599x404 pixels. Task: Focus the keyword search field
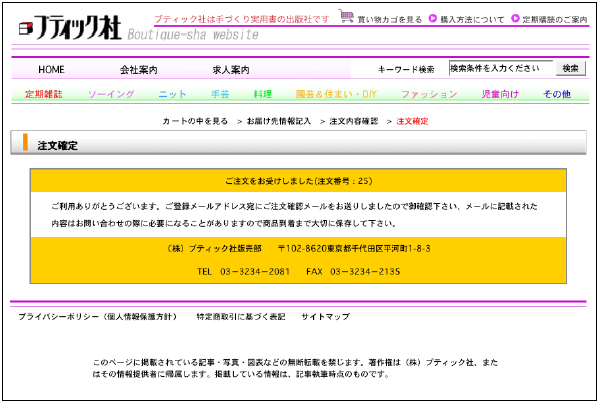(x=500, y=68)
